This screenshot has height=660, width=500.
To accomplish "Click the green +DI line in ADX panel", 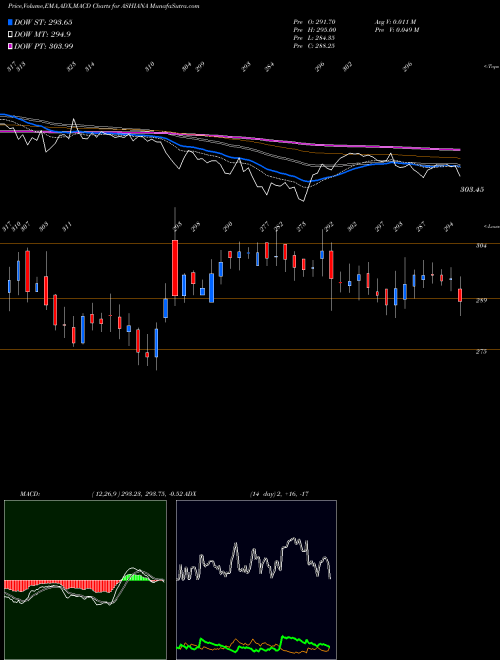I will tap(255, 644).
